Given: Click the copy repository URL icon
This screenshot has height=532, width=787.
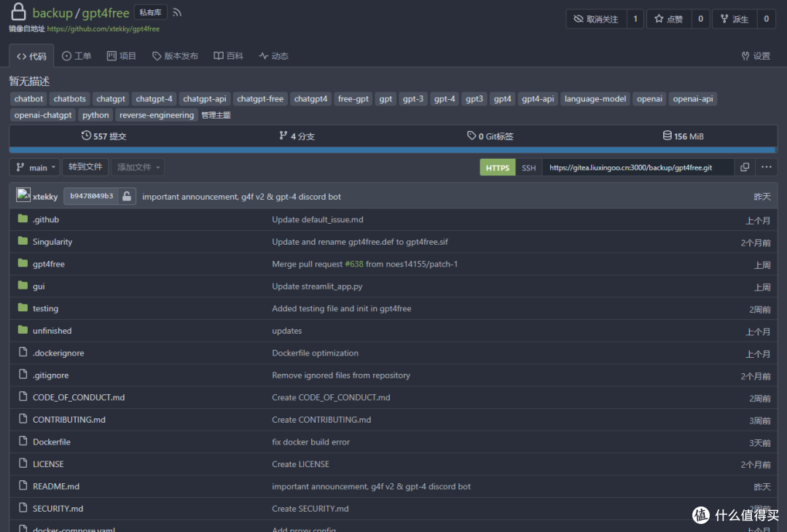Looking at the screenshot, I should coord(744,168).
